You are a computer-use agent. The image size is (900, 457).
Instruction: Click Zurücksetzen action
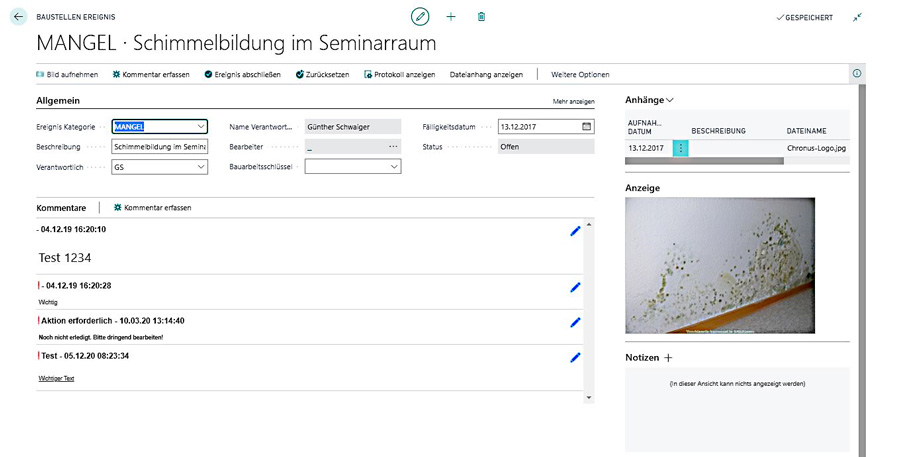tap(323, 75)
